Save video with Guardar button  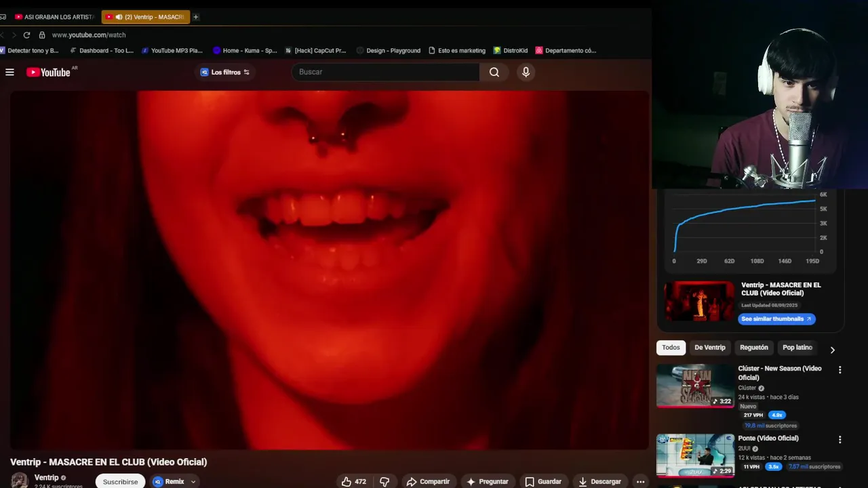point(543,481)
